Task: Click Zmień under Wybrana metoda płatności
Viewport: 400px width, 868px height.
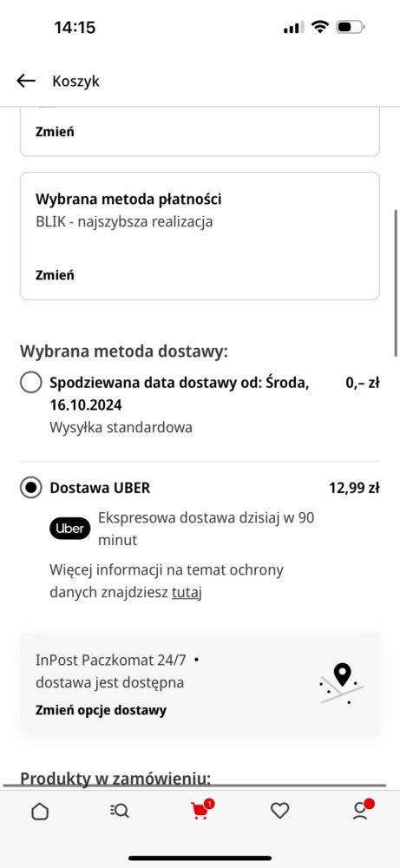Action: (55, 275)
